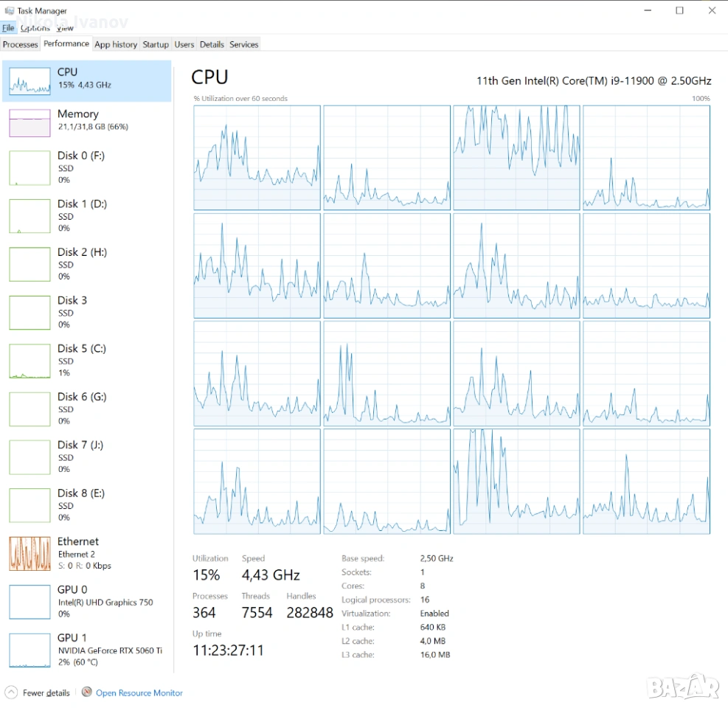Click the Resource Monitor icon at bottom
728x708 pixels.
point(87,693)
